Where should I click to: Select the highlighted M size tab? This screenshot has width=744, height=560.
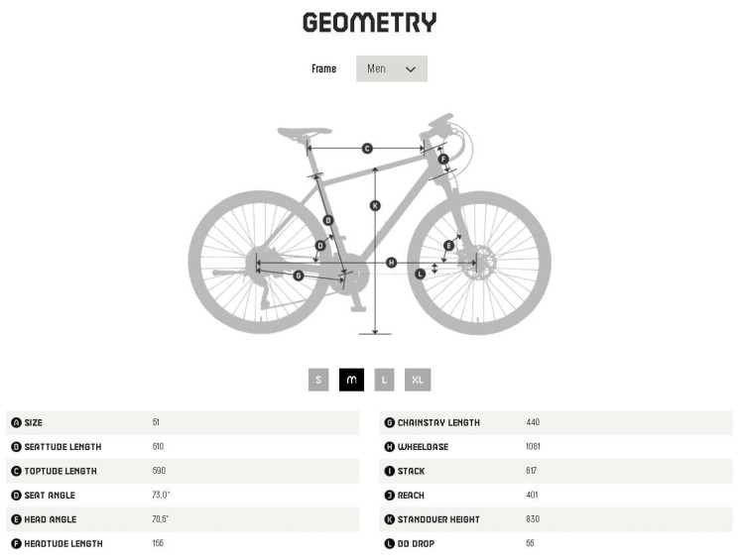351,380
